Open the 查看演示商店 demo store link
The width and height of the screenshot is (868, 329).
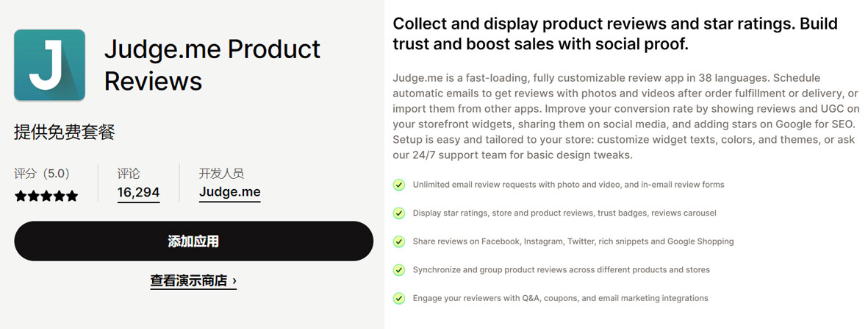(193, 281)
